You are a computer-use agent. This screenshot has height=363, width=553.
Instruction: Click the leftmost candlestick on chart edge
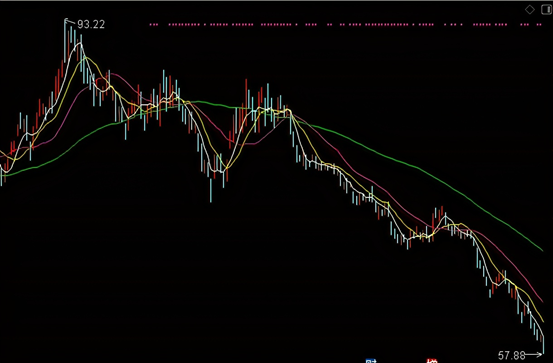(1, 175)
